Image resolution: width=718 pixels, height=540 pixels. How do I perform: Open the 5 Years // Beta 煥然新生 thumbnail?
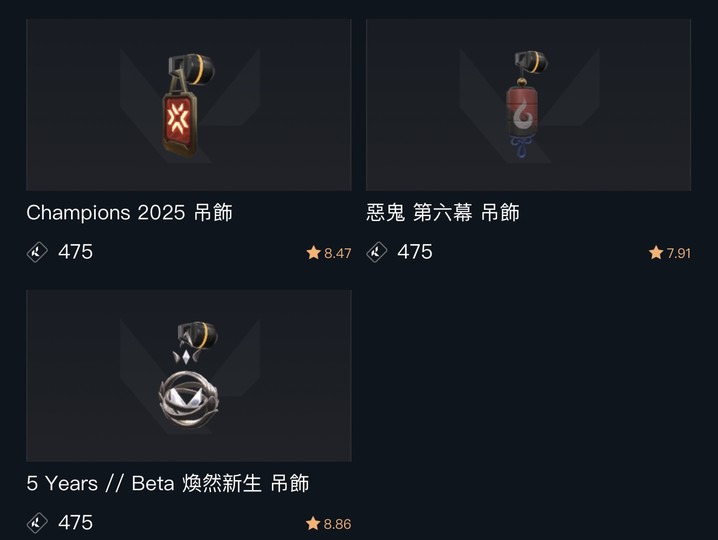click(189, 376)
